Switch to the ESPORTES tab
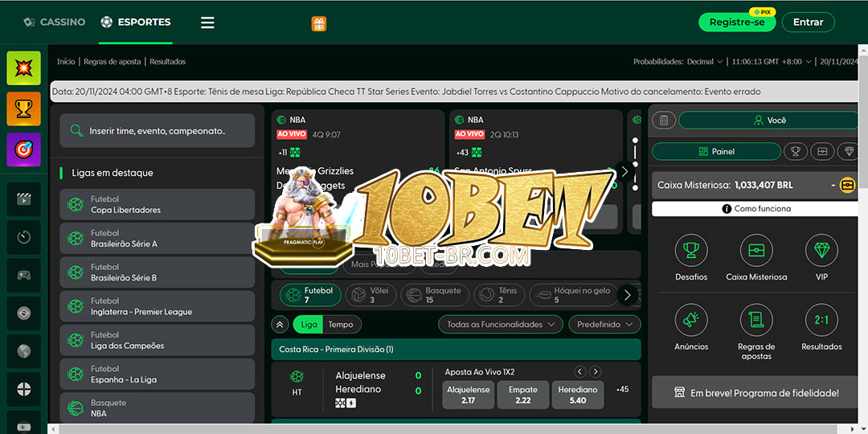Viewport: 868px width, 434px height. click(136, 23)
